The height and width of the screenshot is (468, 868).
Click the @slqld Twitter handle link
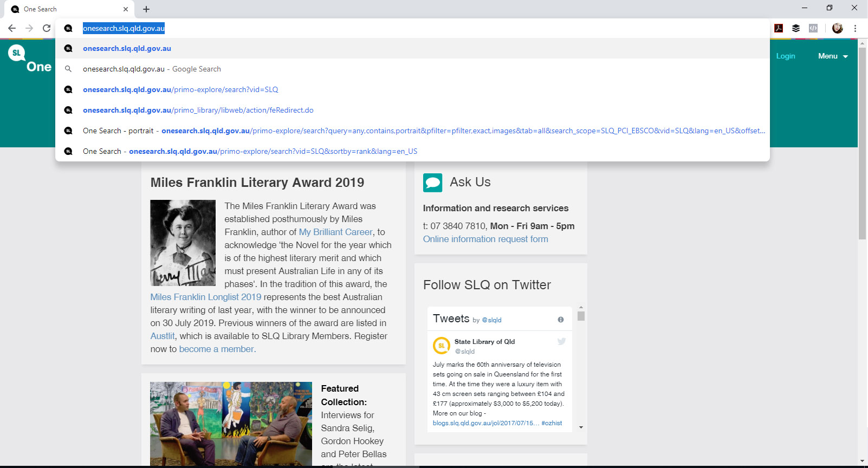(x=492, y=320)
